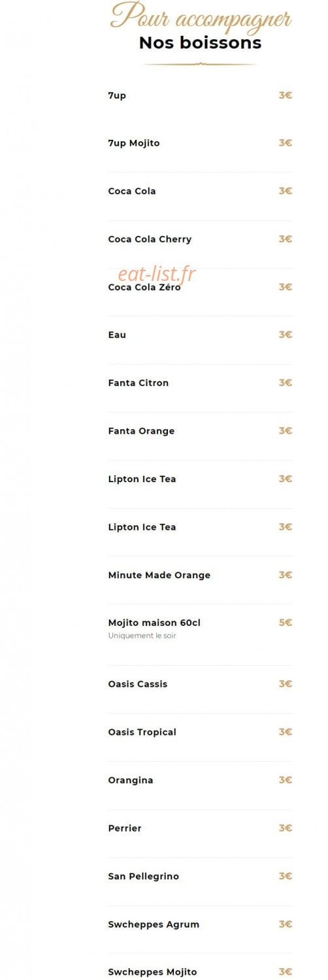Choose the Oasis Tropical drink

(142, 732)
